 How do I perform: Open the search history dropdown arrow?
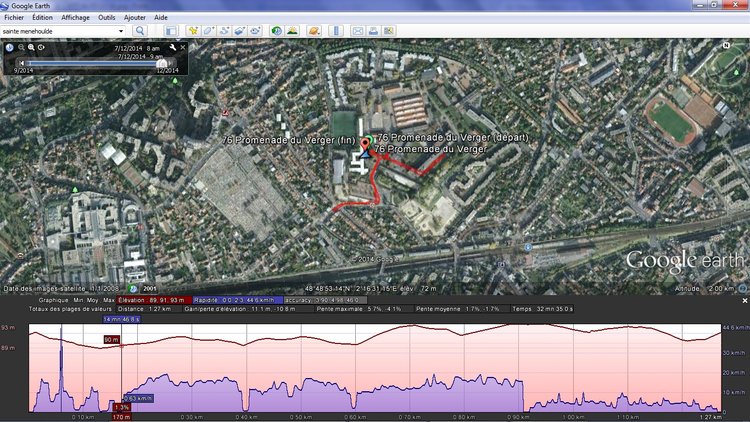[121, 31]
